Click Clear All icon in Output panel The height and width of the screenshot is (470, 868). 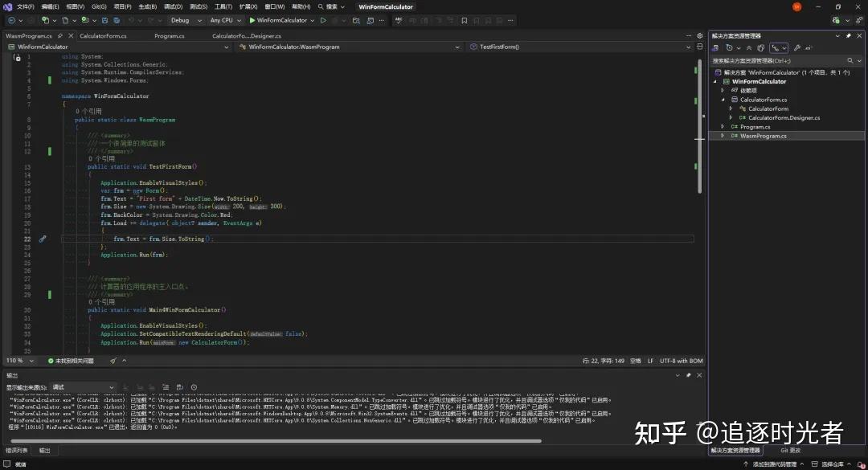point(166,387)
